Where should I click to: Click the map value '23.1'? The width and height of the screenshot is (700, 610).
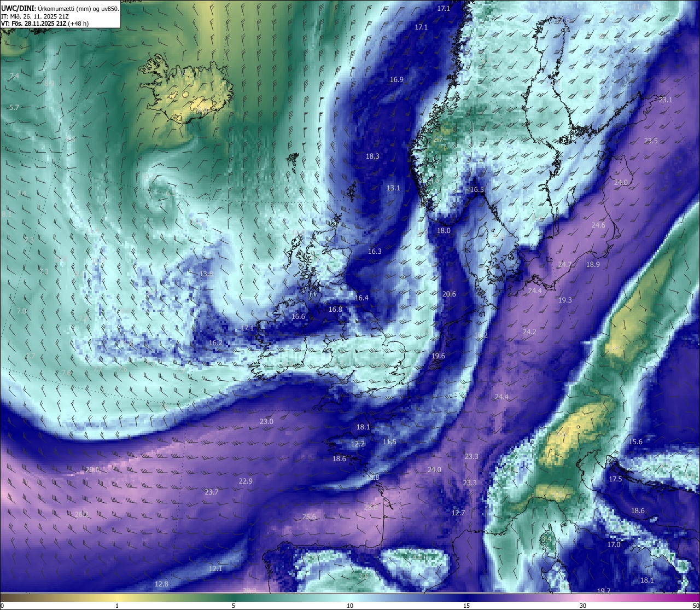[x=666, y=100]
